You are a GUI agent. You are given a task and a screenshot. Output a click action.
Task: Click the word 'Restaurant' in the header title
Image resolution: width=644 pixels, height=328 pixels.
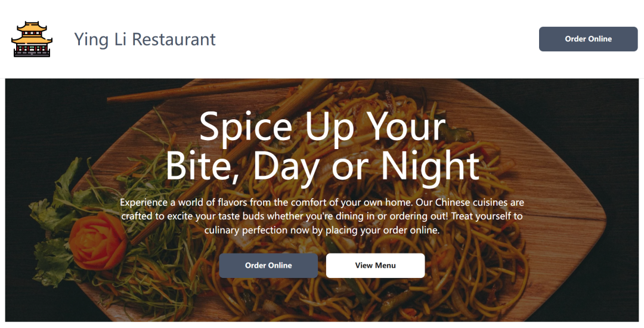pyautogui.click(x=174, y=39)
